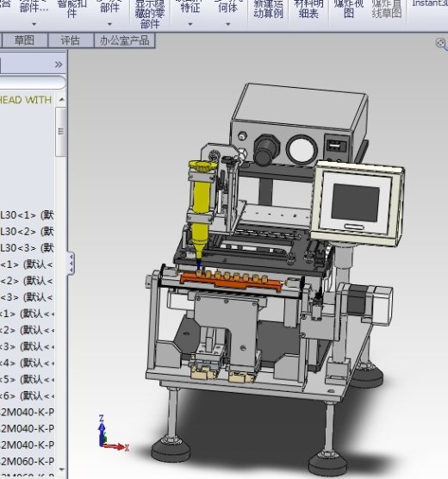Open the dropdown arrow under 何体
The width and height of the screenshot is (448, 479).
(228, 24)
